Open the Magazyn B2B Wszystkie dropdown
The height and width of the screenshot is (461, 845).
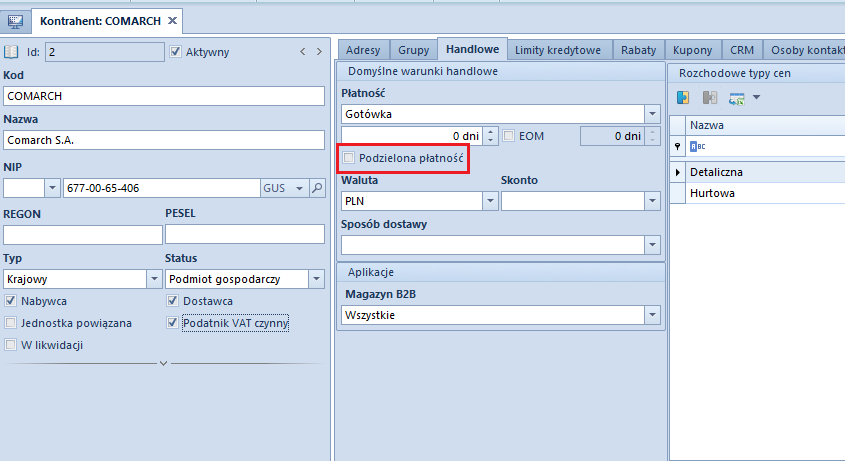point(652,315)
